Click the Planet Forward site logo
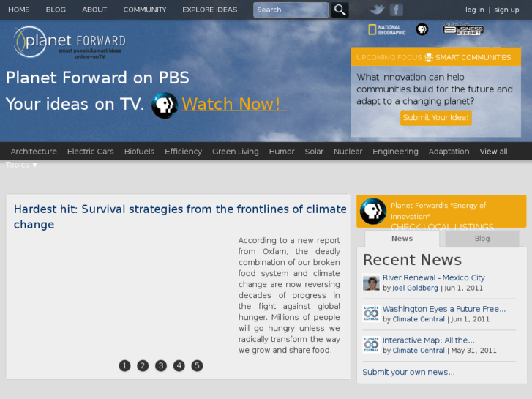This screenshot has height=399, width=532. click(70, 42)
